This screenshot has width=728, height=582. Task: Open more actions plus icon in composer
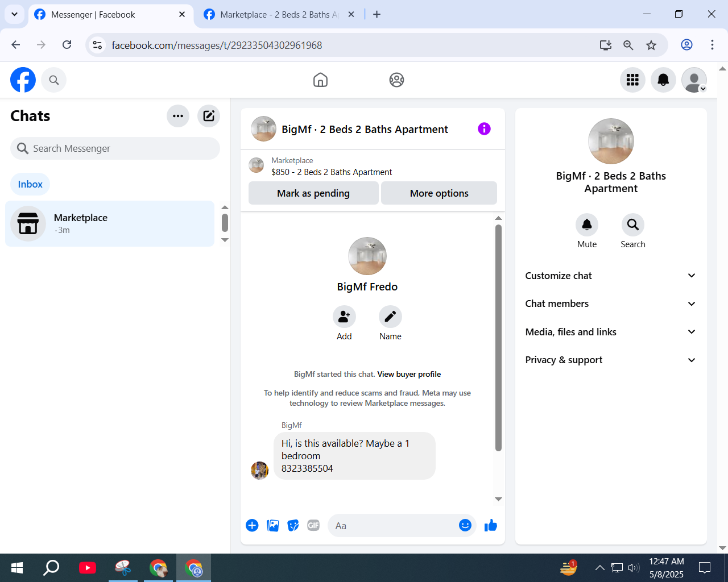click(x=252, y=526)
